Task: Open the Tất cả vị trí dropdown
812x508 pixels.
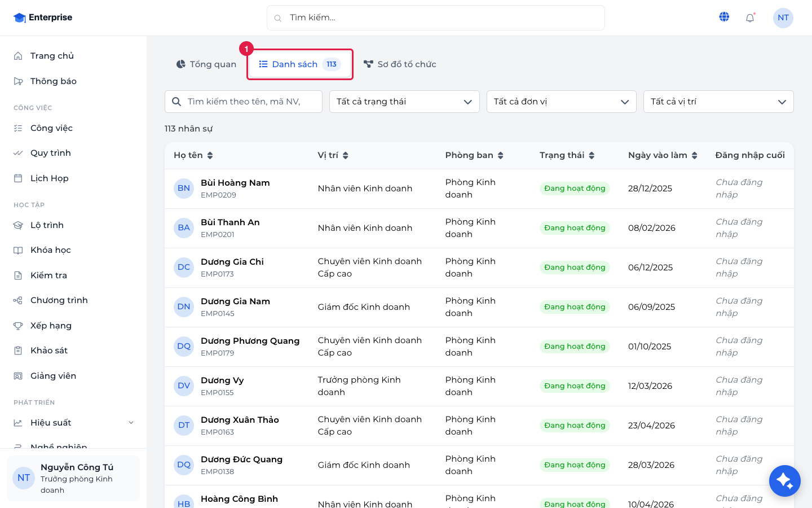Action: point(718,102)
